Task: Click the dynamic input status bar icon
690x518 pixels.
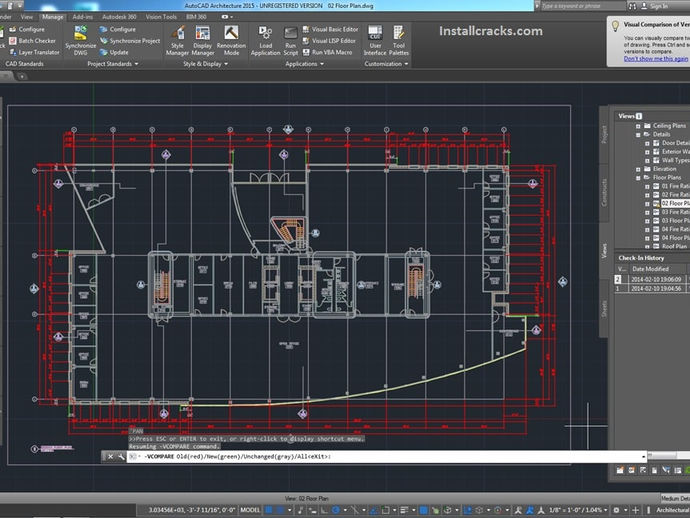Action: [x=312, y=510]
